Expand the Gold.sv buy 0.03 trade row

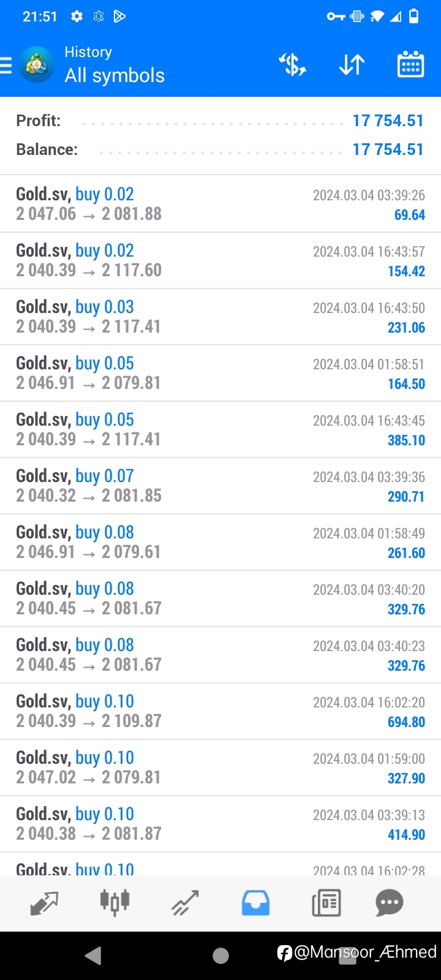point(221,317)
